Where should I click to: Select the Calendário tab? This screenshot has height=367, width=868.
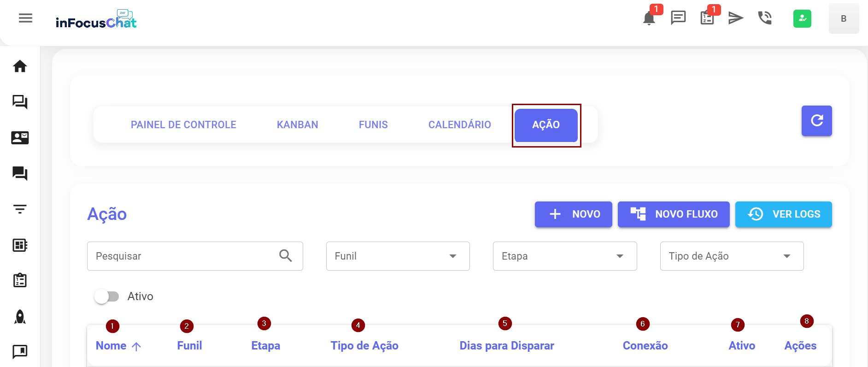tap(459, 125)
